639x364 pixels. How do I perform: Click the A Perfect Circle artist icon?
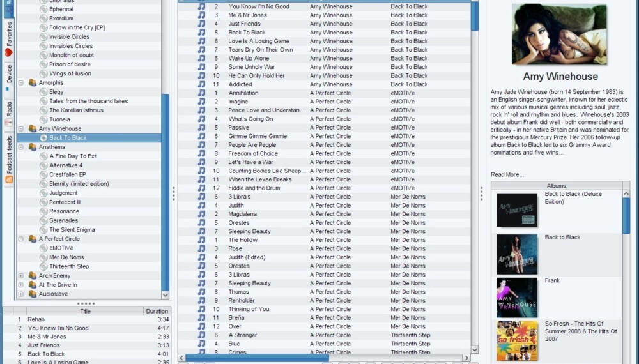click(33, 239)
